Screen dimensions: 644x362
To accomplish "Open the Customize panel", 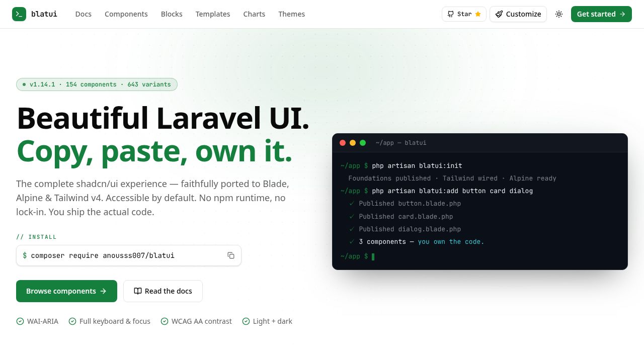I will click(518, 14).
